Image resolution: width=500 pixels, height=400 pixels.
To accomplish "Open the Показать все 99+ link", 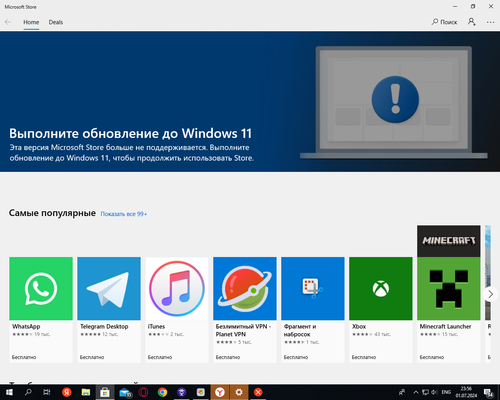I will click(x=124, y=214).
